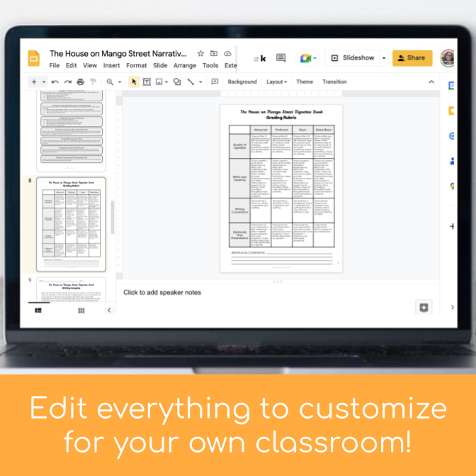Select the Text box tool
476x476 pixels.
[x=147, y=82]
